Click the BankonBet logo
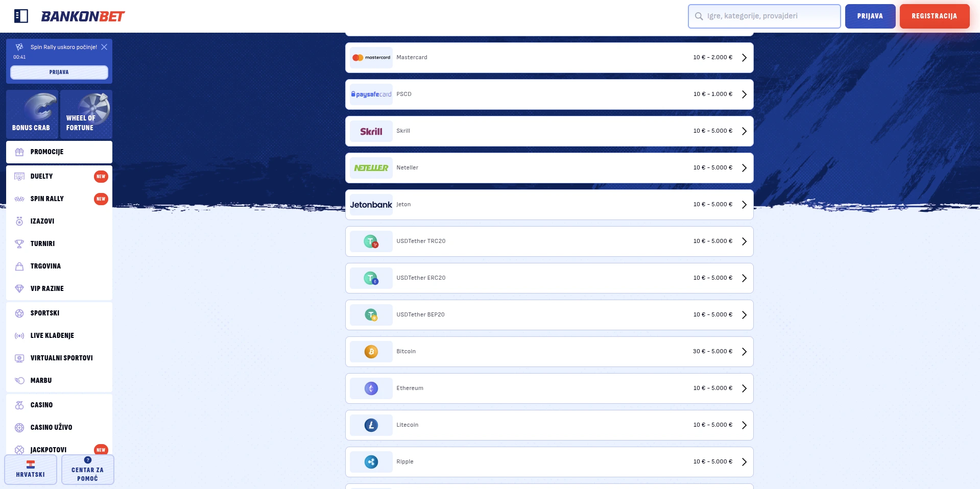The width and height of the screenshot is (980, 489). (x=83, y=16)
